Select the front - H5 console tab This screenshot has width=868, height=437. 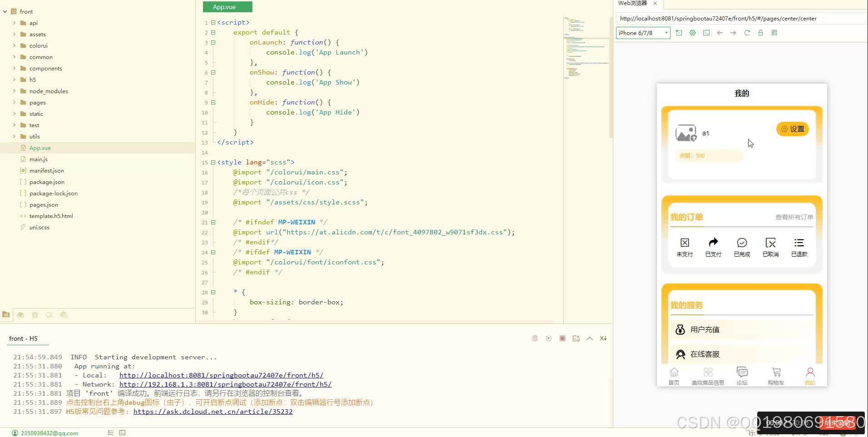coord(24,338)
